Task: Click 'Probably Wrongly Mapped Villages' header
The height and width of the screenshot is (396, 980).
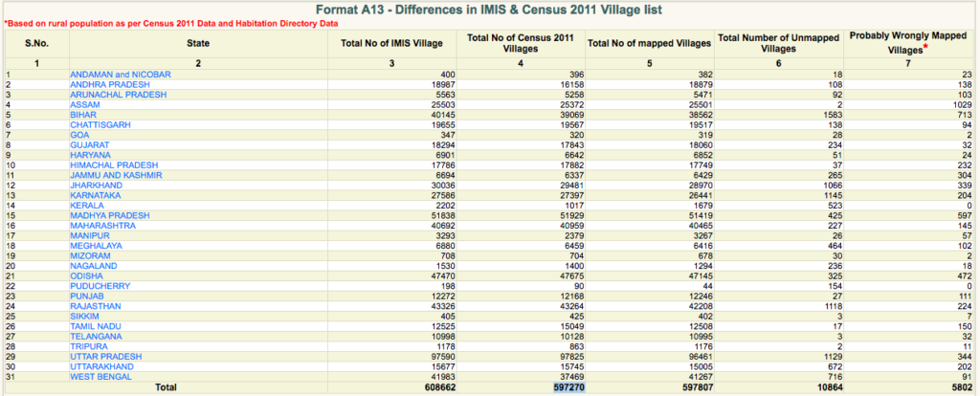Action: pos(908,44)
